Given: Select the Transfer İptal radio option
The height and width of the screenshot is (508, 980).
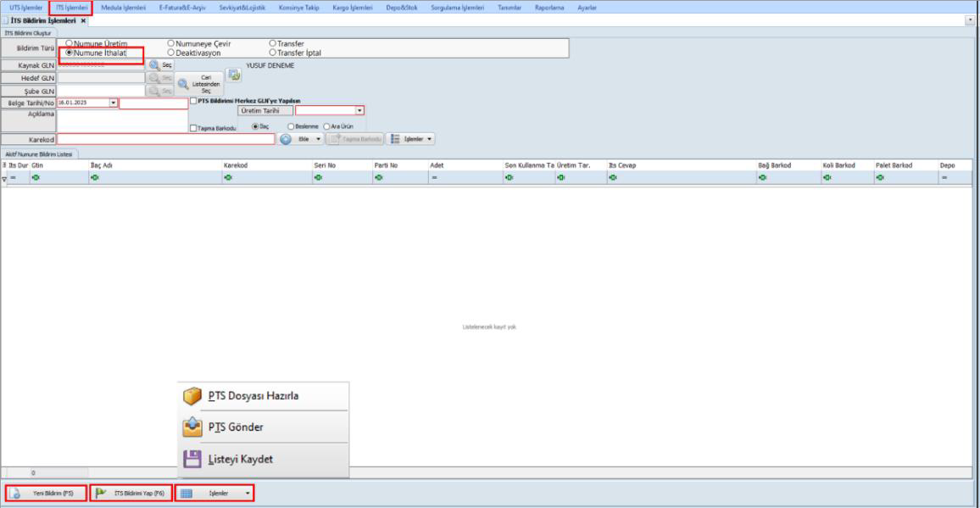Looking at the screenshot, I should [272, 53].
